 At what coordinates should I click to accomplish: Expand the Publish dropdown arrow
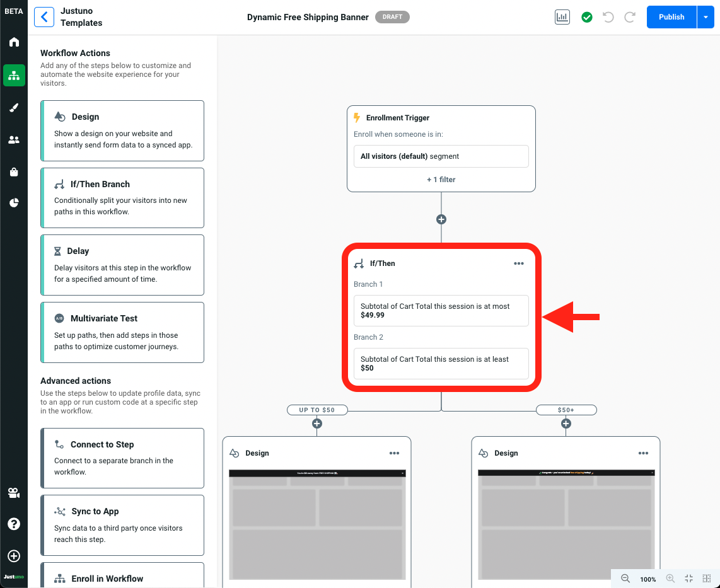pyautogui.click(x=705, y=17)
